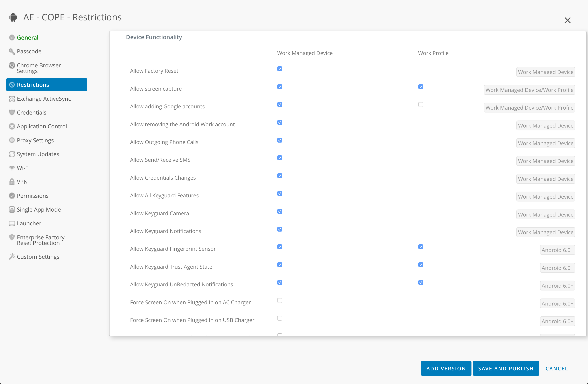Viewport: 588px width, 384px height.
Task: Open Enterprise Factory Reset Protection shield icon
Action: [x=12, y=237]
